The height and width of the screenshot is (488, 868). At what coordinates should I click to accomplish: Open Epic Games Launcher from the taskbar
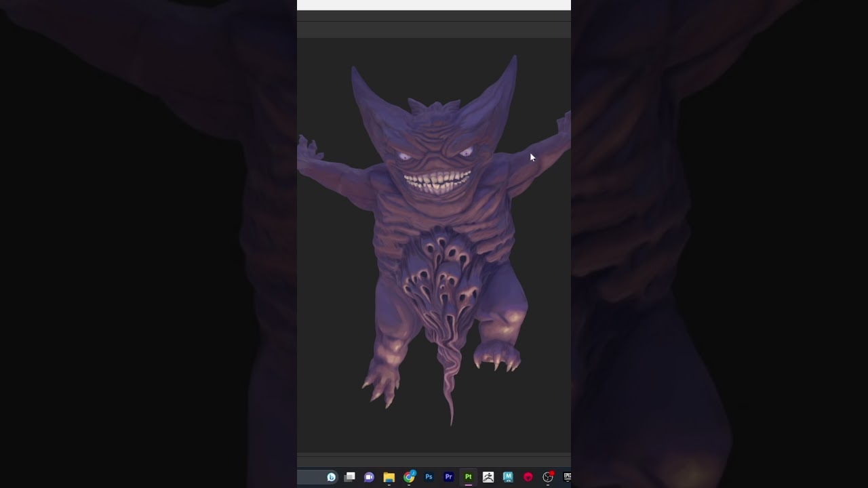tap(567, 477)
